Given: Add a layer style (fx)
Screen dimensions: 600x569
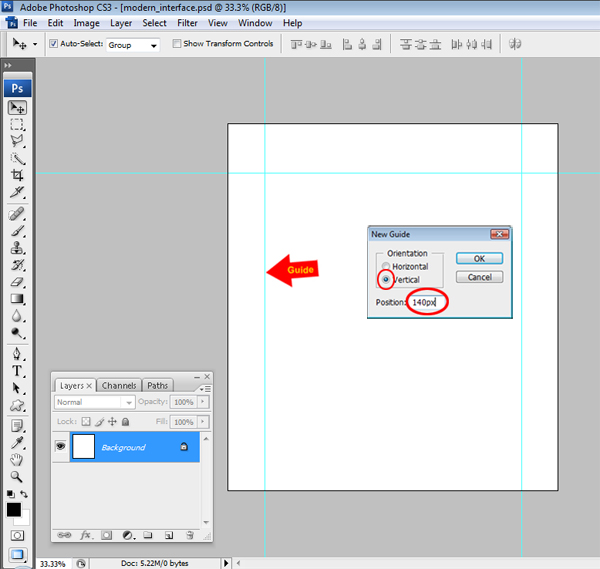Looking at the screenshot, I should tap(86, 535).
